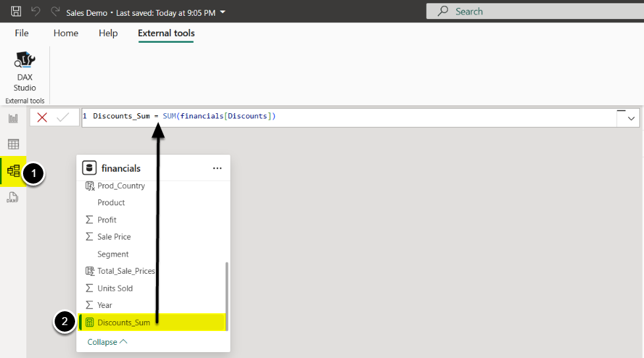The image size is (644, 358).
Task: Click inside the DAX formula bar
Action: (x=349, y=118)
